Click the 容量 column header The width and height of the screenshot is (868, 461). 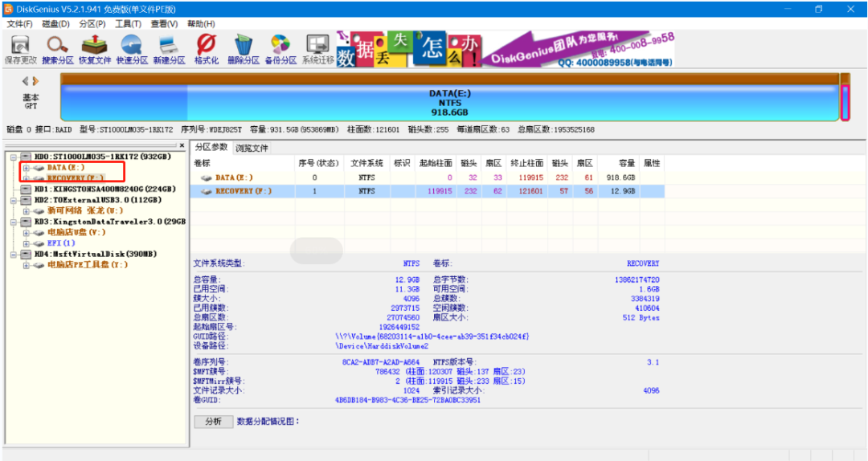click(x=618, y=163)
